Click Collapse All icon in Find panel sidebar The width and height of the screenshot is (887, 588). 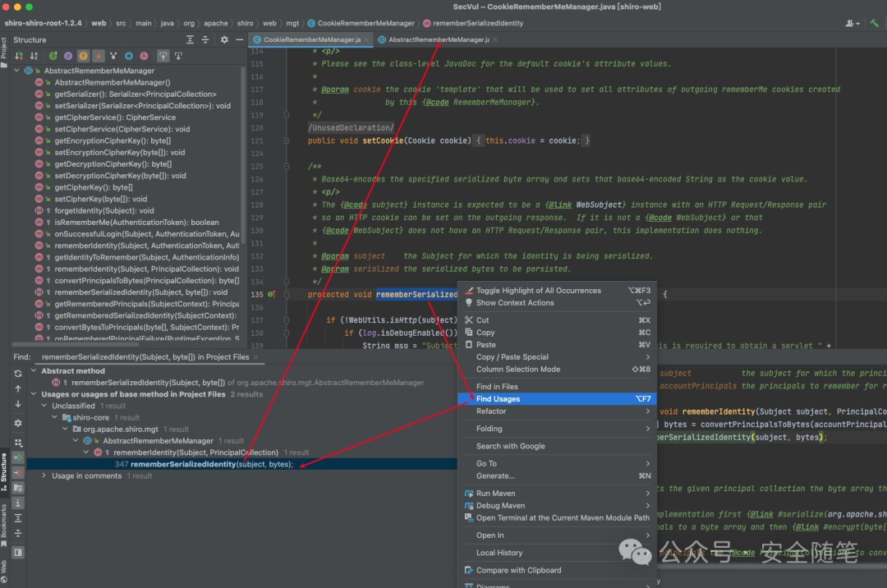click(x=18, y=533)
